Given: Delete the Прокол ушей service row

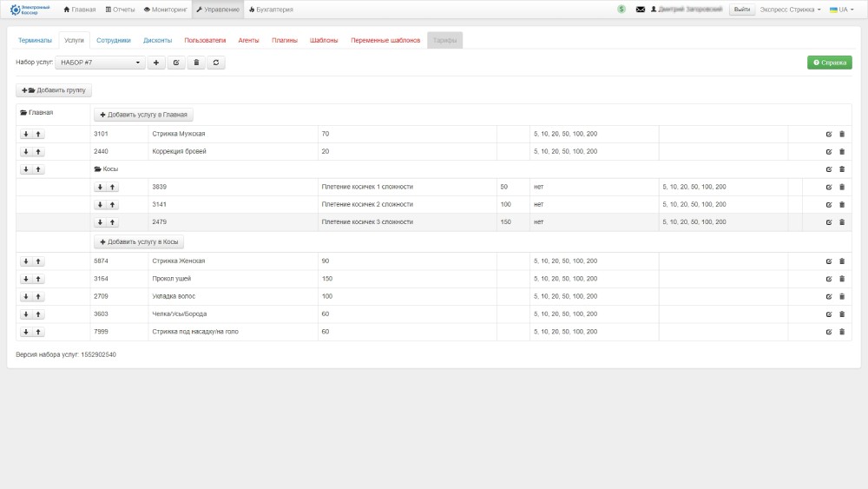Looking at the screenshot, I should pos(841,279).
